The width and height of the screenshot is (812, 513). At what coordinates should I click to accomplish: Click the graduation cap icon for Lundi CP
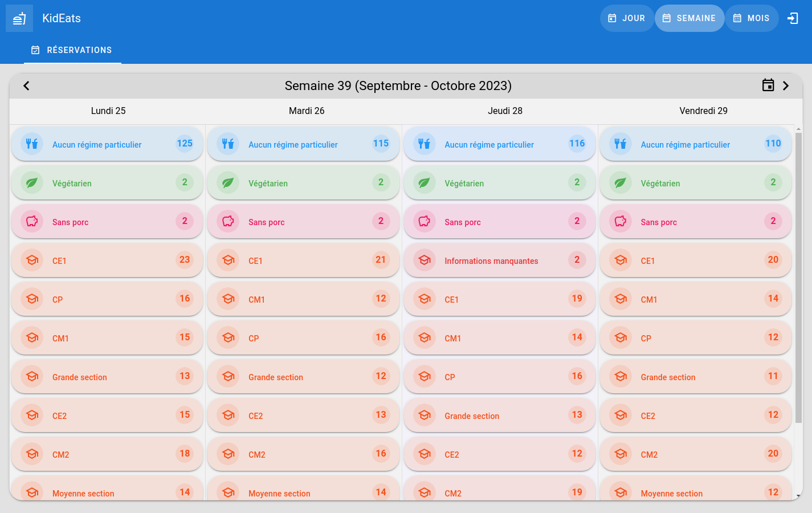tap(32, 299)
